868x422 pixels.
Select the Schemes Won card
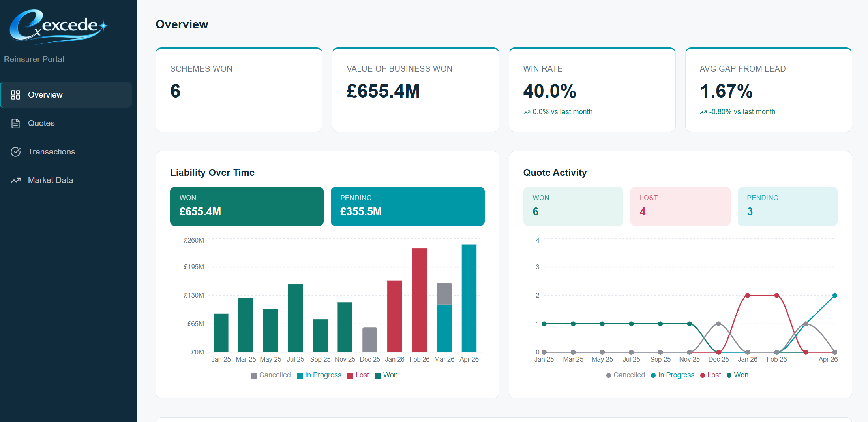(x=239, y=90)
